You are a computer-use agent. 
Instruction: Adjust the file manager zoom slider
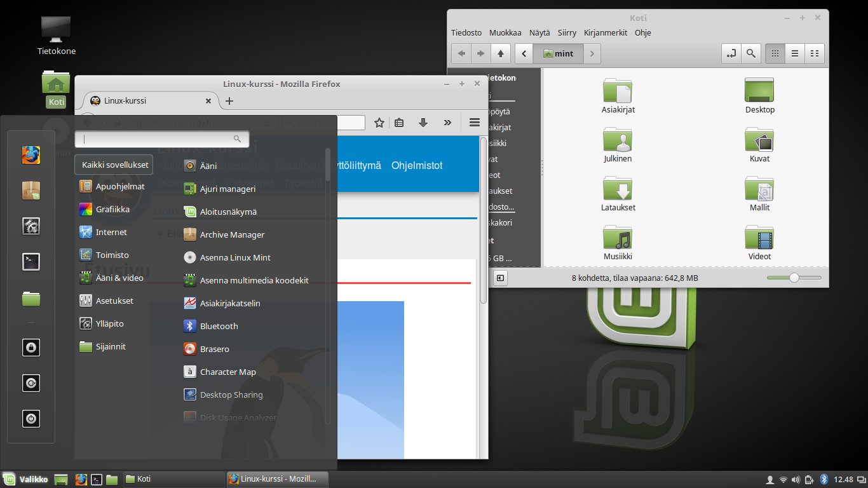click(794, 278)
